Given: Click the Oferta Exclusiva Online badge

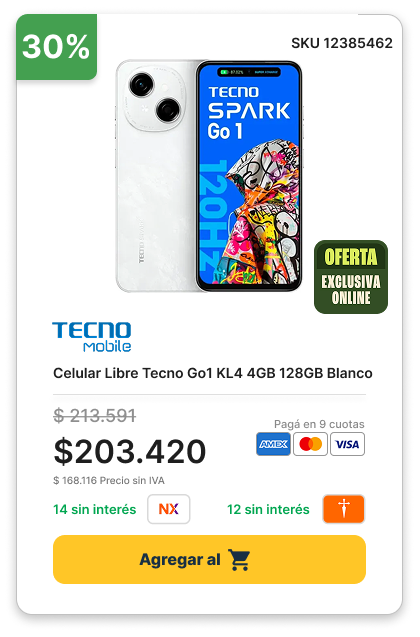Looking at the screenshot, I should 351,277.
